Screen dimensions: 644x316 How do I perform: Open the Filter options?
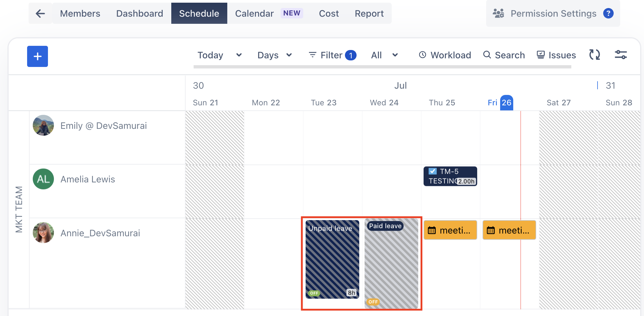[x=332, y=55]
